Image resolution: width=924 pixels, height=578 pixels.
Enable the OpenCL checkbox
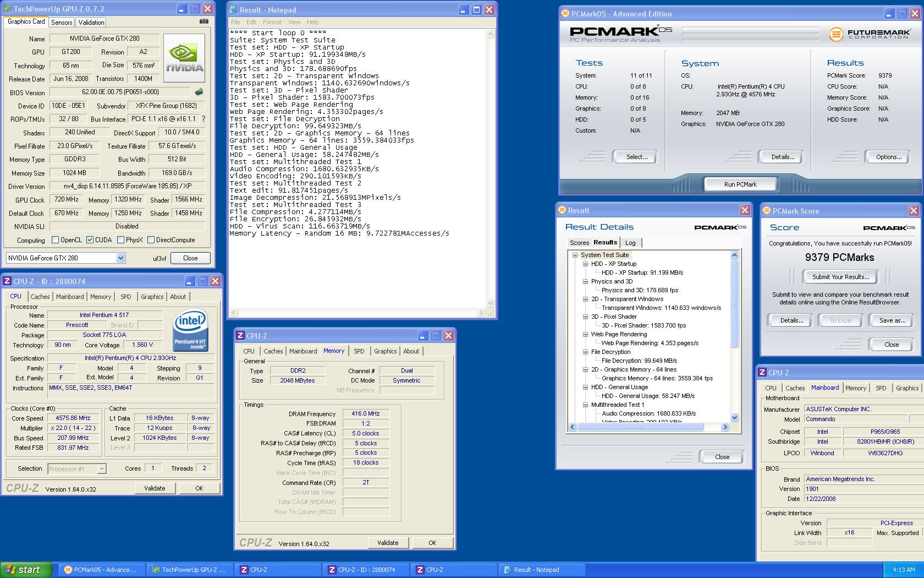point(55,240)
